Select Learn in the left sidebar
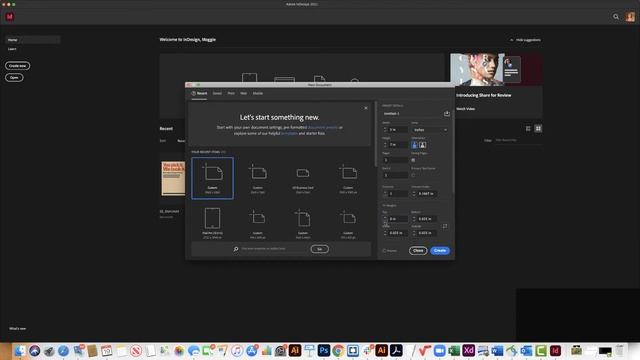640x360 pixels. pos(12,49)
